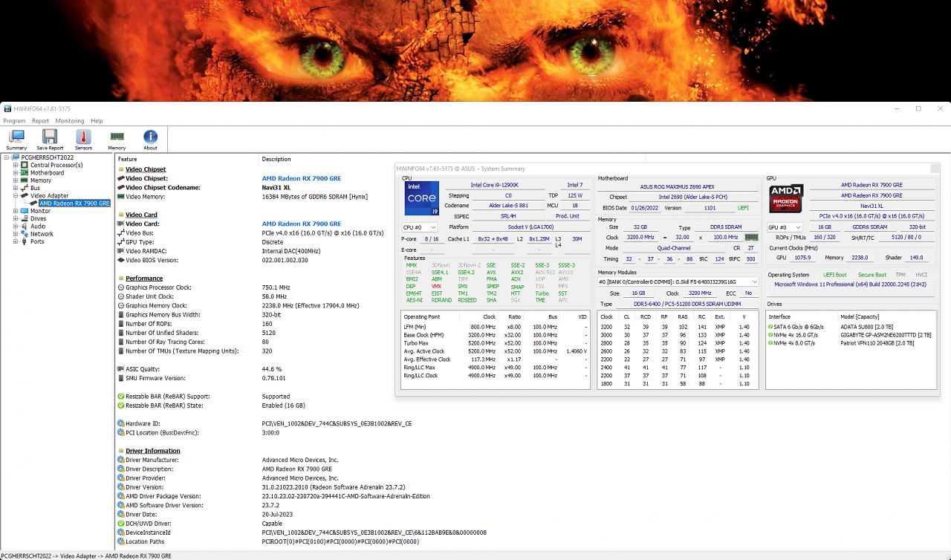Image resolution: width=951 pixels, height=560 pixels.
Task: Click the Hardware ID row icon
Action: pyautogui.click(x=121, y=423)
